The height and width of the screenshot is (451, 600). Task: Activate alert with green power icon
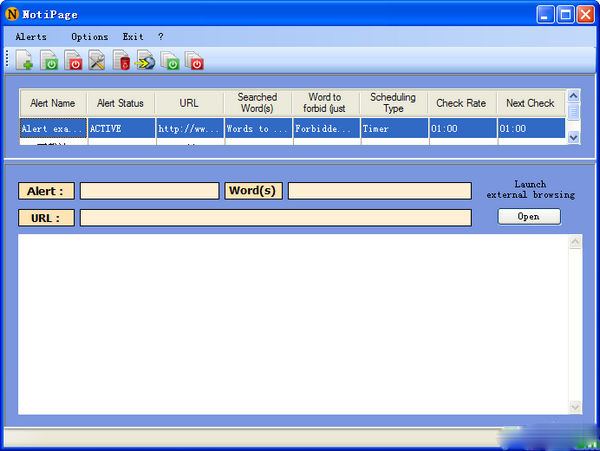click(49, 62)
